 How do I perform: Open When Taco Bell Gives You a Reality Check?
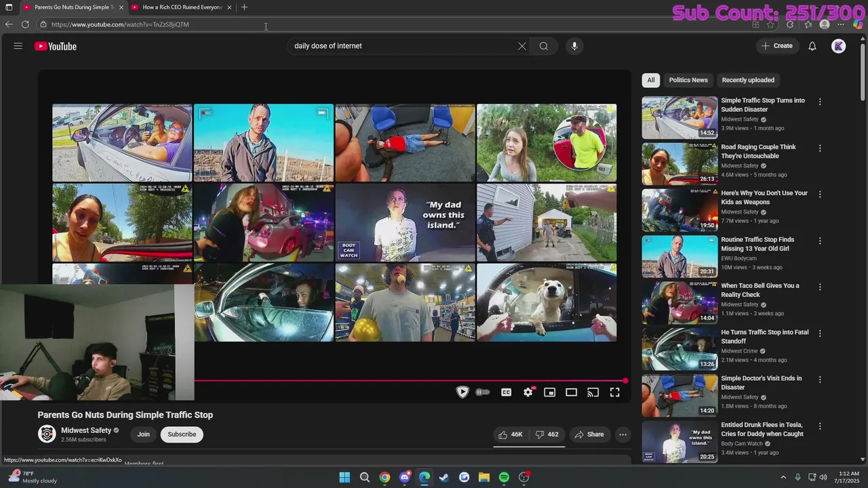760,290
